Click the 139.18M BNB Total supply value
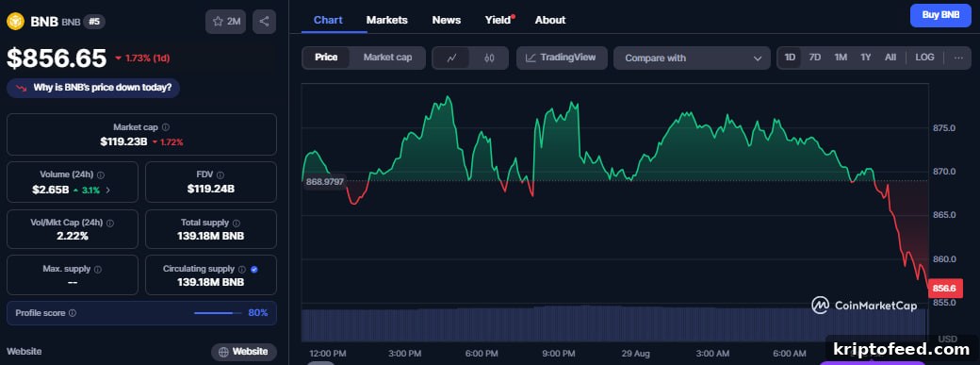 click(211, 237)
